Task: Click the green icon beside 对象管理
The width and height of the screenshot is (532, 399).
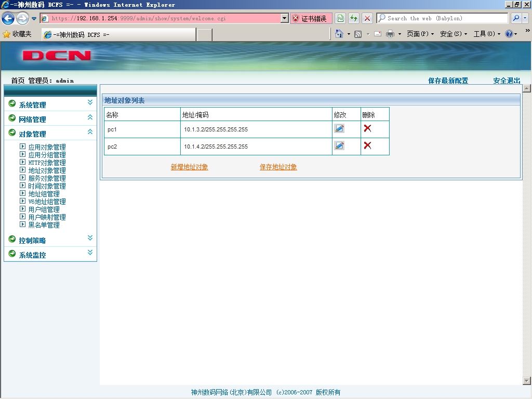Action: (x=12, y=132)
